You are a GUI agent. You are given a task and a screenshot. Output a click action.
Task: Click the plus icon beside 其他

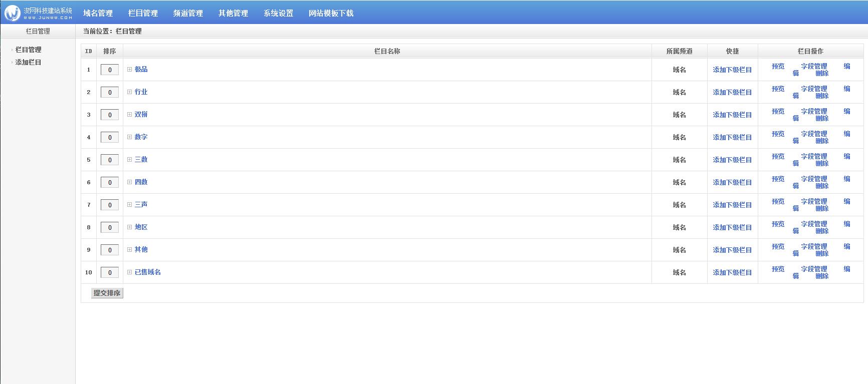(x=129, y=250)
